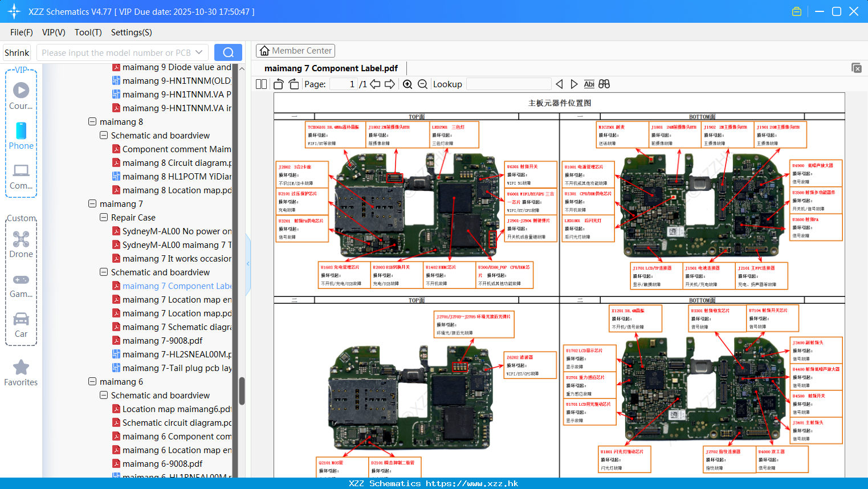Open maimang 6 Component comment file
Screen dimensions: 868x489
tap(177, 437)
